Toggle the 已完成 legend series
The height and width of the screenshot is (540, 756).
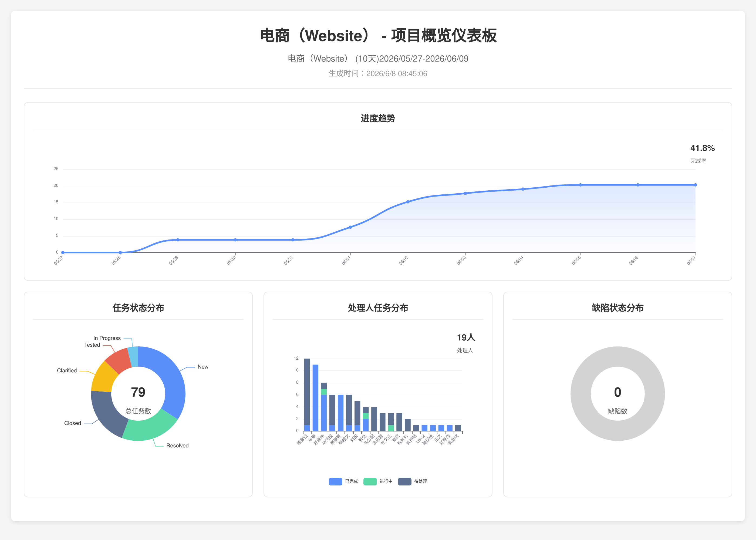tap(343, 481)
